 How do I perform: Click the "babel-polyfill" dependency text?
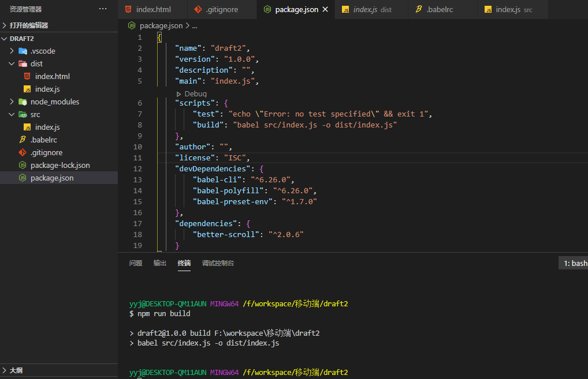pyautogui.click(x=228, y=190)
